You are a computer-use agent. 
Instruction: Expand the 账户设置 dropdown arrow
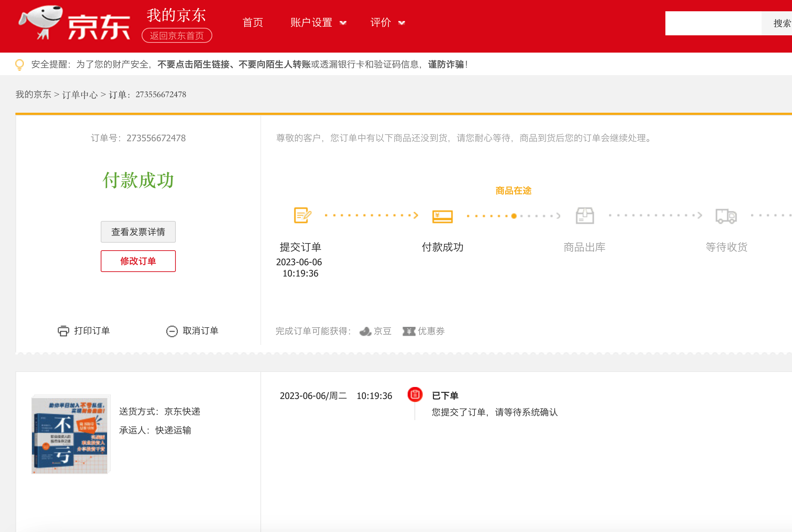[343, 23]
